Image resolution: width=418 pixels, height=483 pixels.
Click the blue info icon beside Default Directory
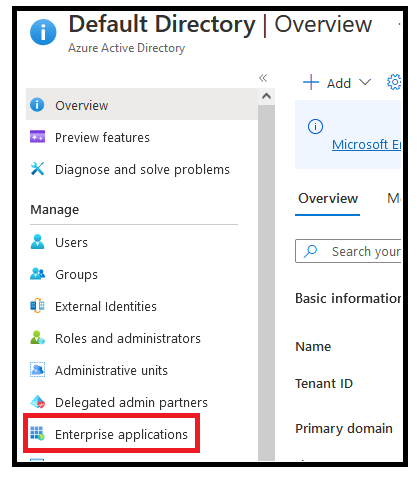(43, 32)
